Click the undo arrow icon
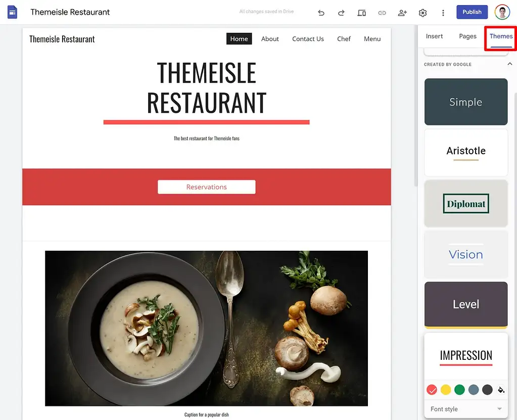 (321, 13)
